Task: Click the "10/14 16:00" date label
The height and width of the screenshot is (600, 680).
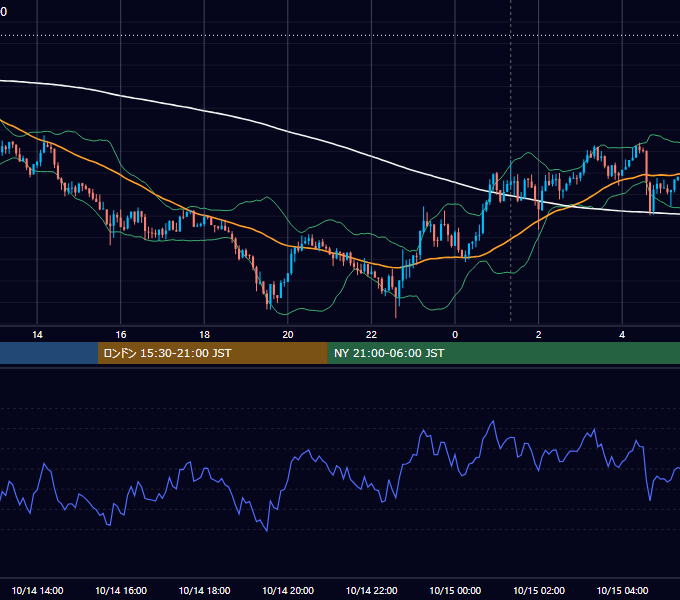Action: 121,590
